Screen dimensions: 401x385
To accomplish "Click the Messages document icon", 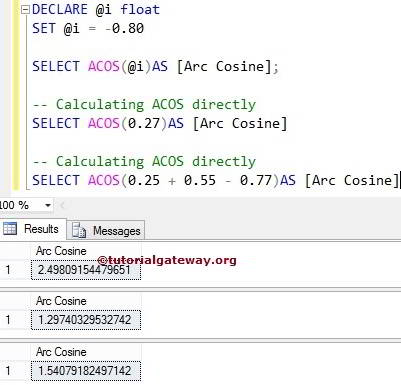I will (x=79, y=230).
